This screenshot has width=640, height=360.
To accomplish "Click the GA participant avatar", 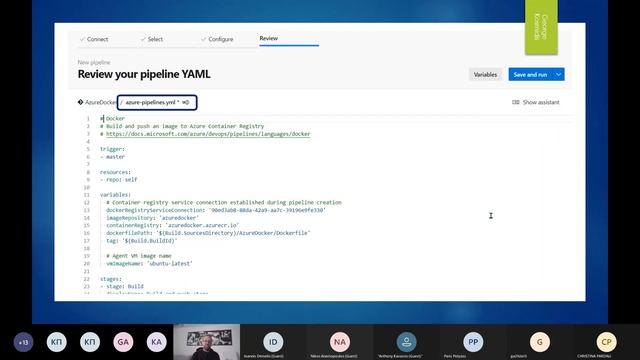I will click(123, 342).
